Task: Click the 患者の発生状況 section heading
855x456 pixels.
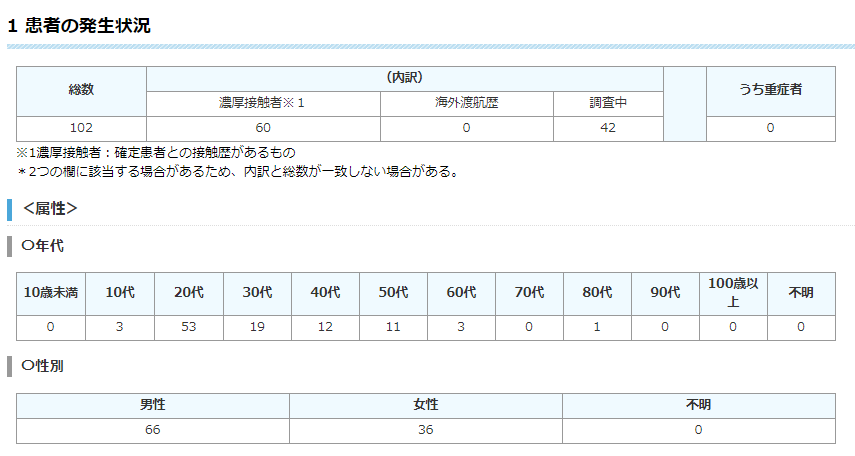Action: (x=80, y=26)
